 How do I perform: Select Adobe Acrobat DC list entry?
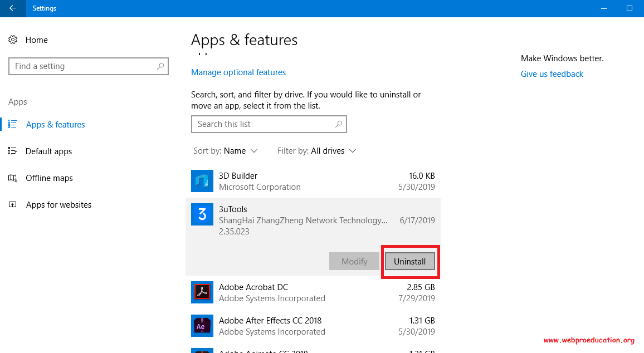tap(312, 292)
